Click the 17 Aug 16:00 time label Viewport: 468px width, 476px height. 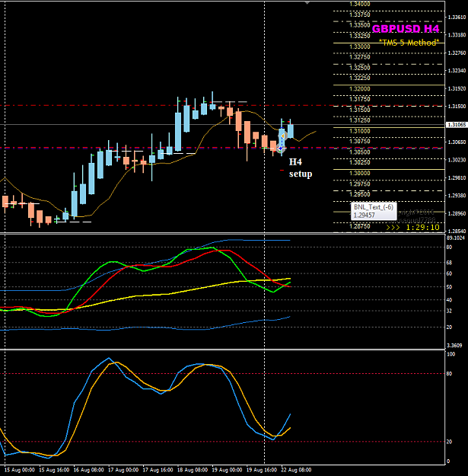(158, 470)
